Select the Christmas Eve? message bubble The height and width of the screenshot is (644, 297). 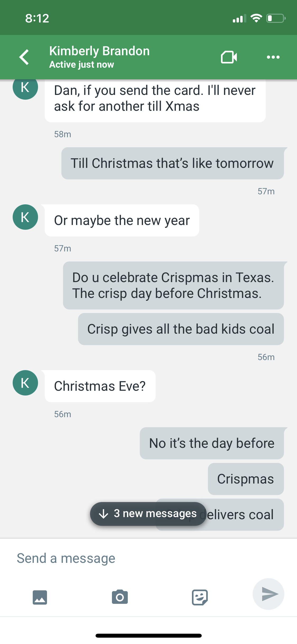[x=100, y=386]
